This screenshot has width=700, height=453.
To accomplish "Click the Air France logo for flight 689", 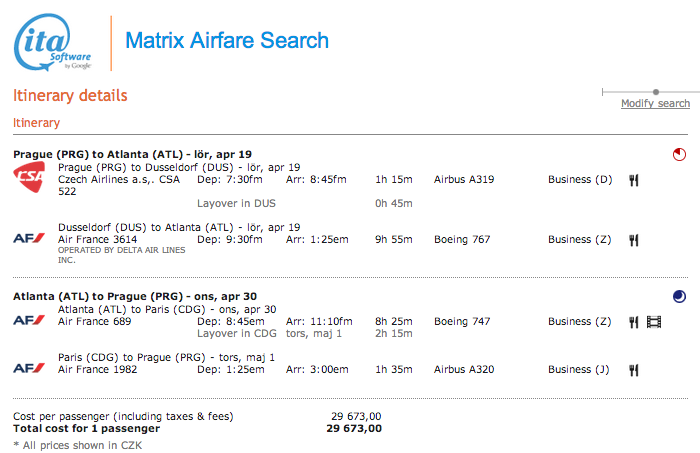I will (29, 320).
